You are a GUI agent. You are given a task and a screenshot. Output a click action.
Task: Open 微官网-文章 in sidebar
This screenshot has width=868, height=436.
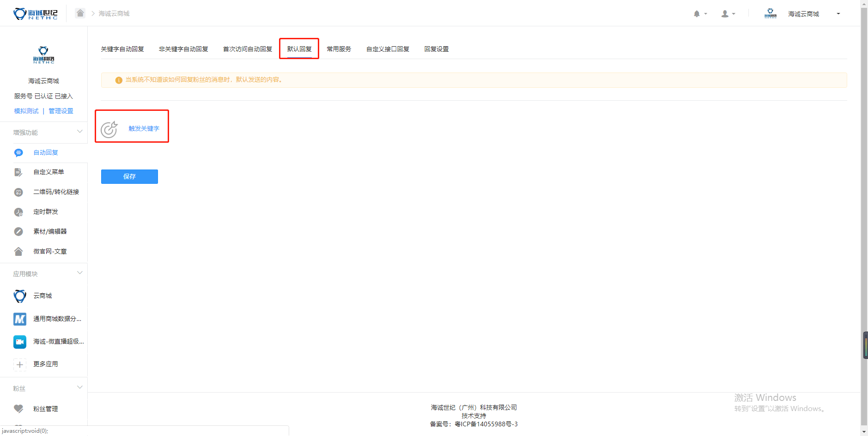click(x=50, y=251)
